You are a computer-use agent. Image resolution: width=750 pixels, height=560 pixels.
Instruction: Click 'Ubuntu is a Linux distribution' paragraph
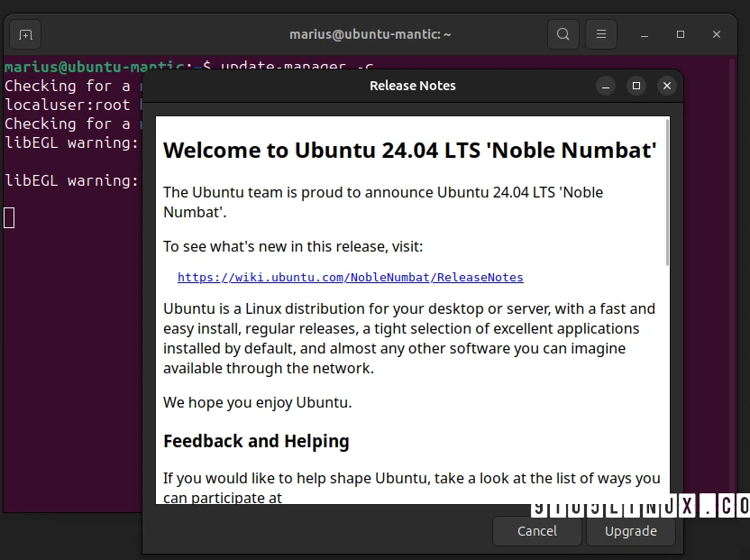(409, 338)
